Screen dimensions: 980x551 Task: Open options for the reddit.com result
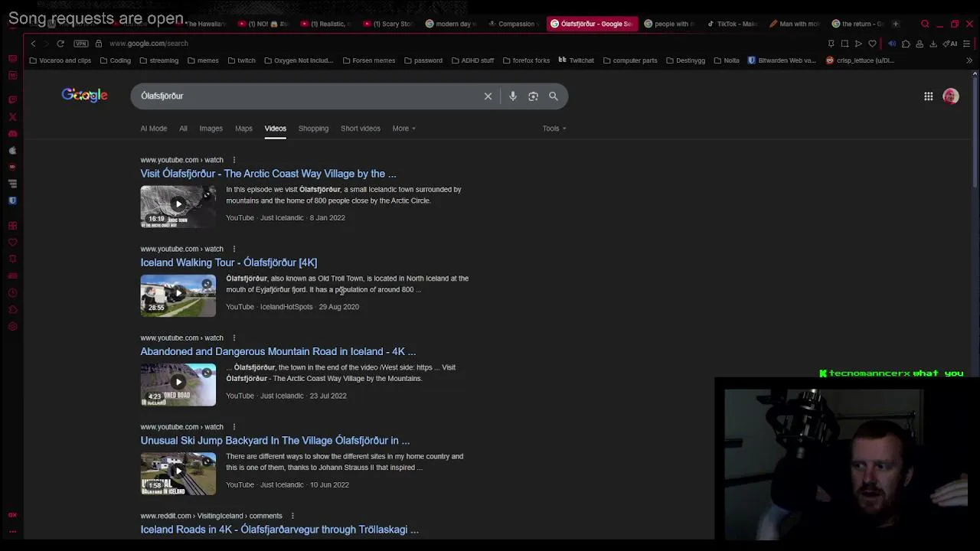pos(292,516)
